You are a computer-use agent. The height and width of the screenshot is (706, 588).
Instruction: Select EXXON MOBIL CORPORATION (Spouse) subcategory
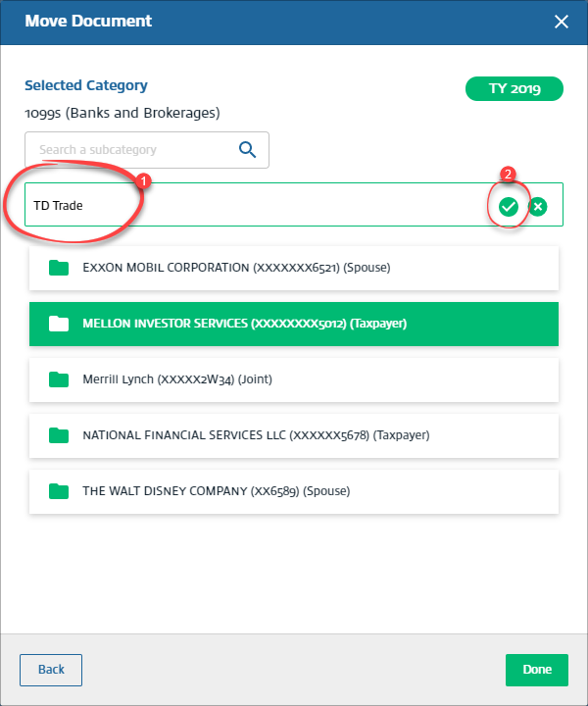click(x=236, y=268)
